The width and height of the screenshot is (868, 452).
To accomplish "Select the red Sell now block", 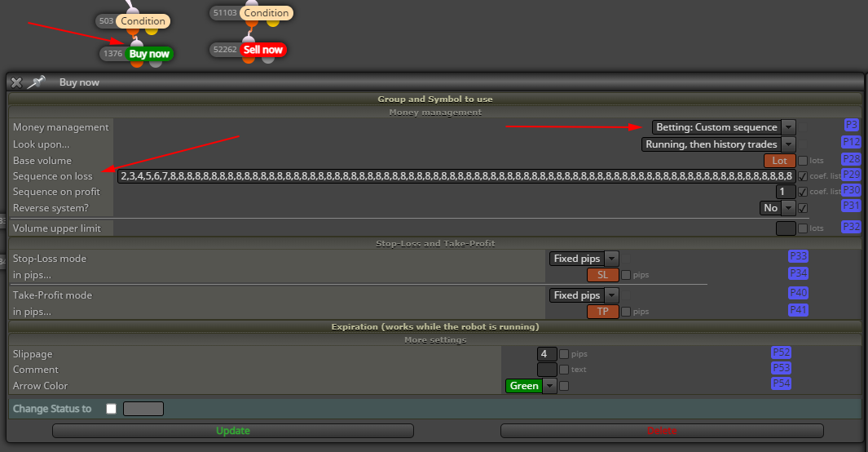I will pyautogui.click(x=263, y=49).
